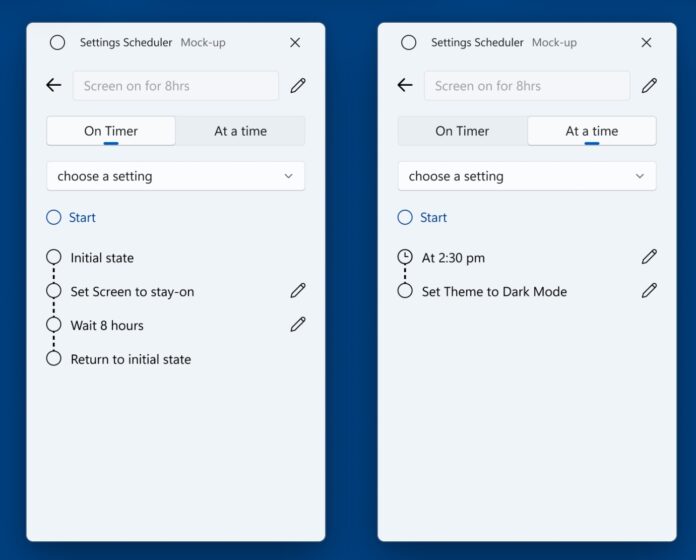Click the 'Settings Scheduler' title in right window
The width and height of the screenshot is (696, 560).
coord(477,43)
